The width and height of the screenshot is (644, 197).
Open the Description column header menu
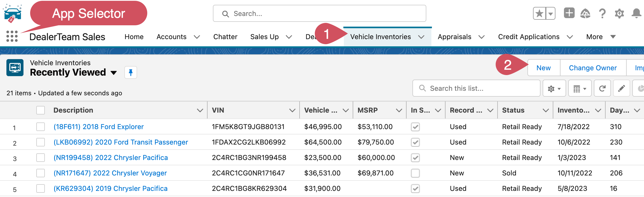pyautogui.click(x=200, y=110)
